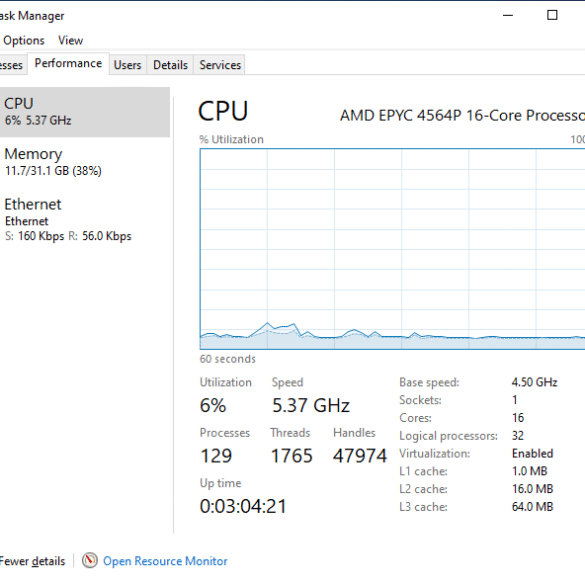Open the Options menu
This screenshot has width=585, height=585.
tap(24, 40)
